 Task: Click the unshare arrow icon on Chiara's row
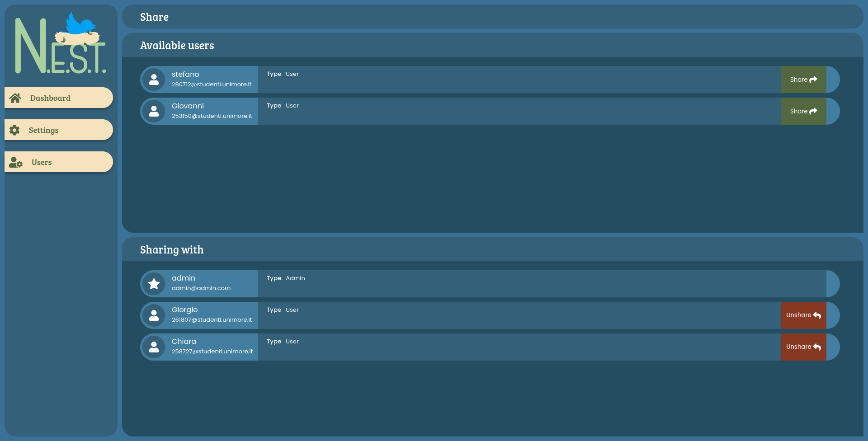[x=817, y=347]
